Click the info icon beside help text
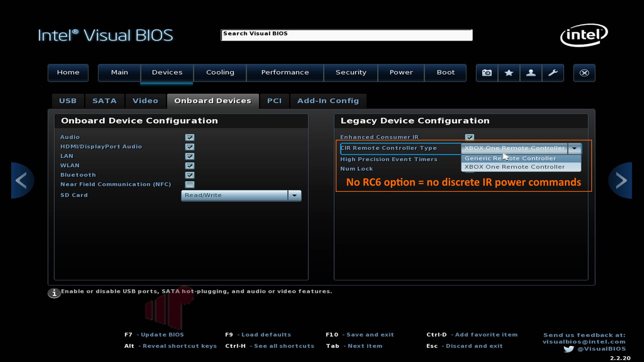Viewport: 644px width, 362px height. coord(54,293)
